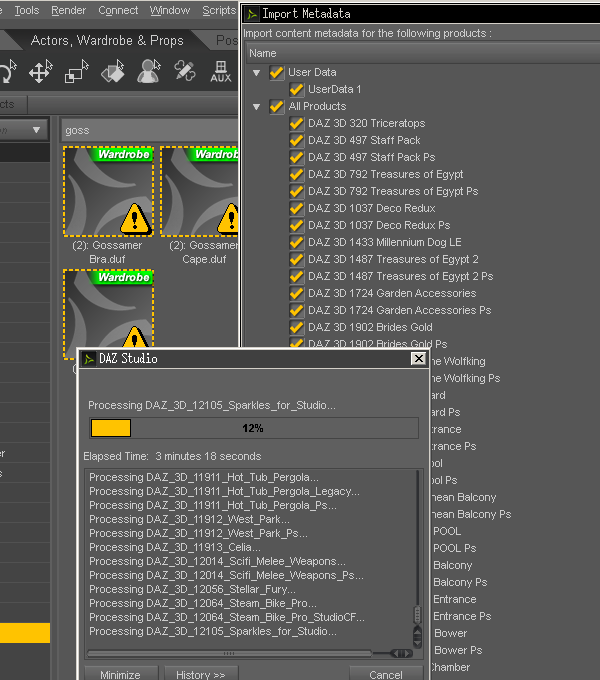Viewport: 600px width, 680px height.
Task: Expand History in the progress dialog
Action: (x=201, y=673)
